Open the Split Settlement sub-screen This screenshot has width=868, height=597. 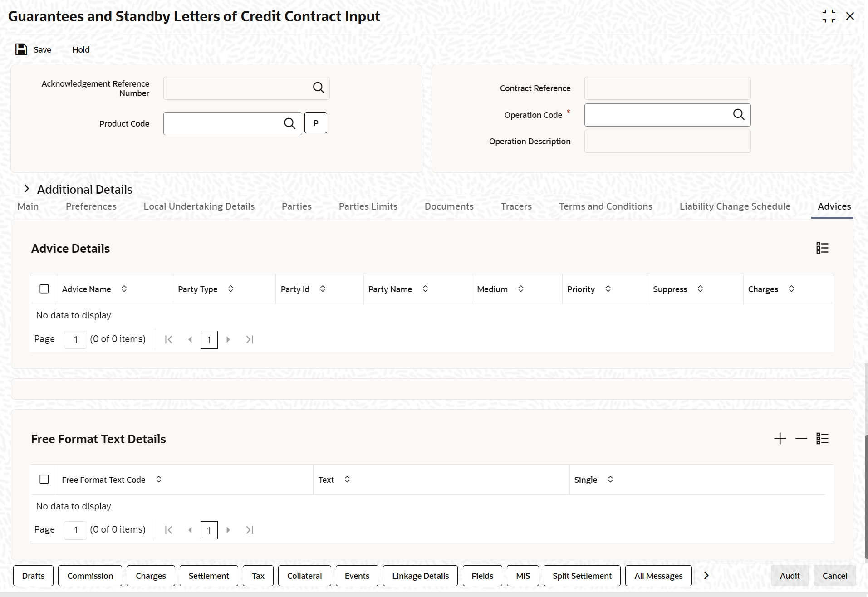[x=582, y=576]
